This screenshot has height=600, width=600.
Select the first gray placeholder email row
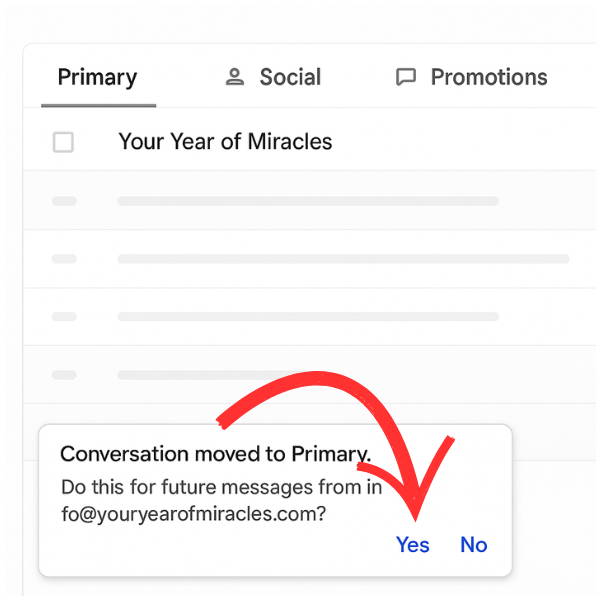(x=307, y=201)
